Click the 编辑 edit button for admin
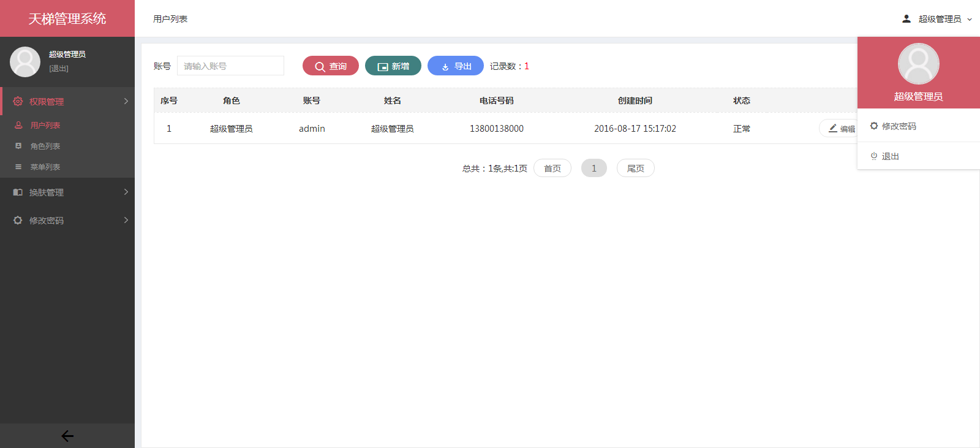 (838, 128)
